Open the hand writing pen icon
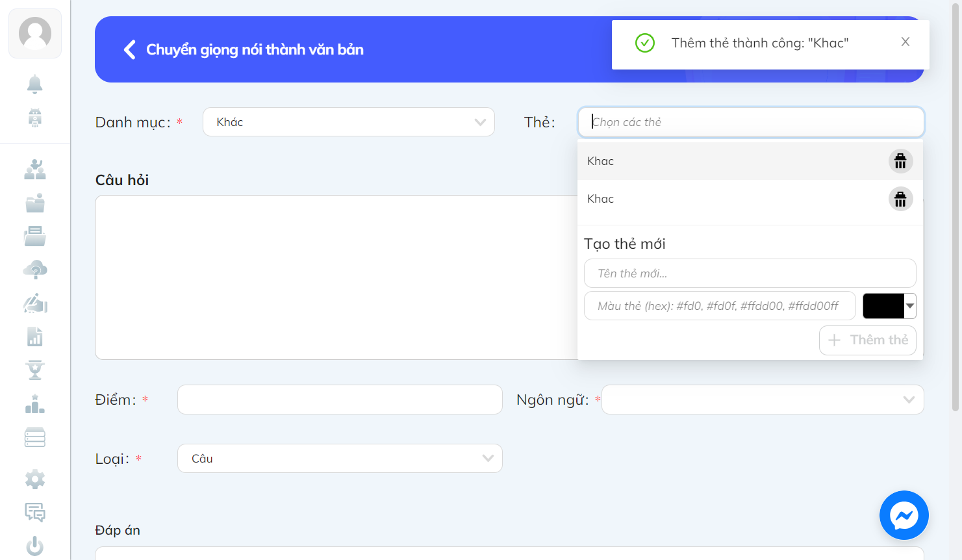The width and height of the screenshot is (962, 560). tap(35, 303)
